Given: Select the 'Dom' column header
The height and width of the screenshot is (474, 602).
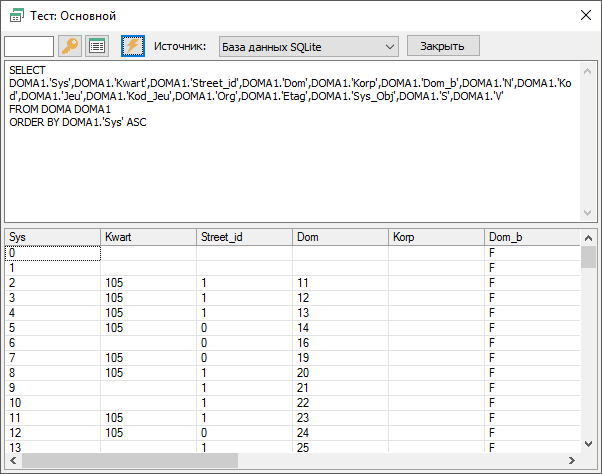Looking at the screenshot, I should tap(340, 237).
